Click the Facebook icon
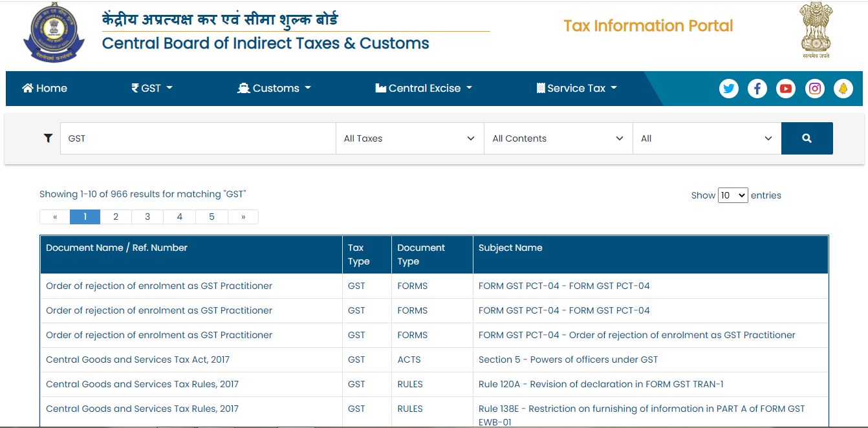868x428 pixels. point(757,88)
